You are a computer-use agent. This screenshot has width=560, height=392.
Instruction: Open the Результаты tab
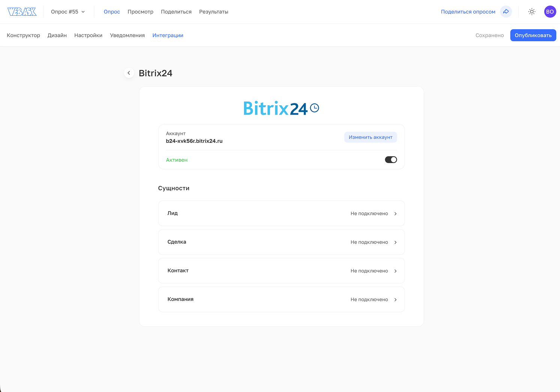pos(214,12)
